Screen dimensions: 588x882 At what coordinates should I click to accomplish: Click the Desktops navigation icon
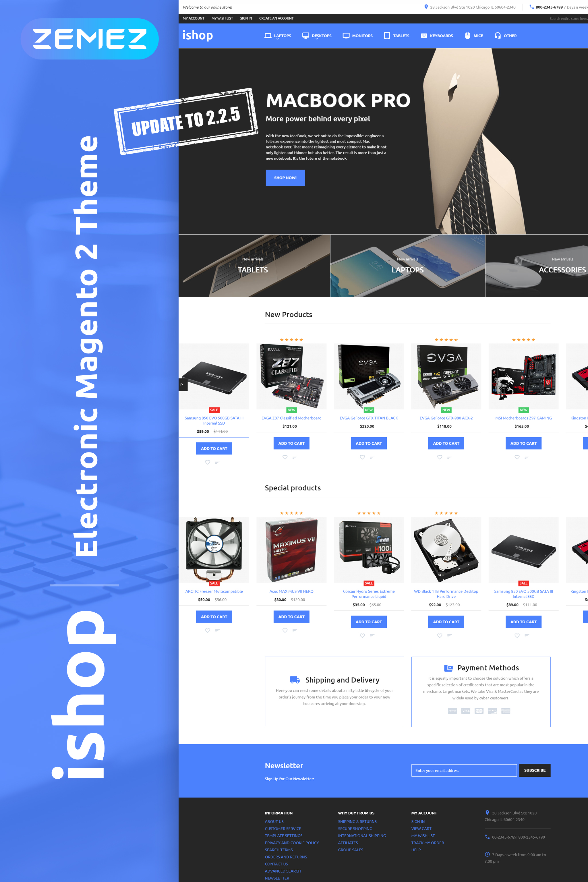tap(308, 35)
